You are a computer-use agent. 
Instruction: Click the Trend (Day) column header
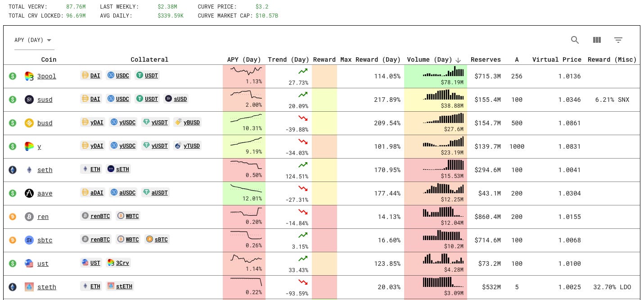tap(288, 59)
